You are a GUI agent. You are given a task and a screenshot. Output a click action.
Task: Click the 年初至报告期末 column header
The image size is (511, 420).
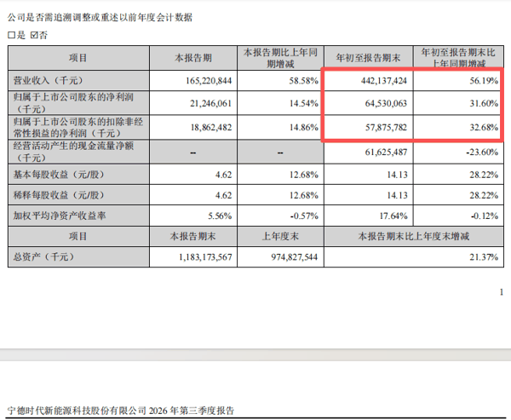coord(368,58)
